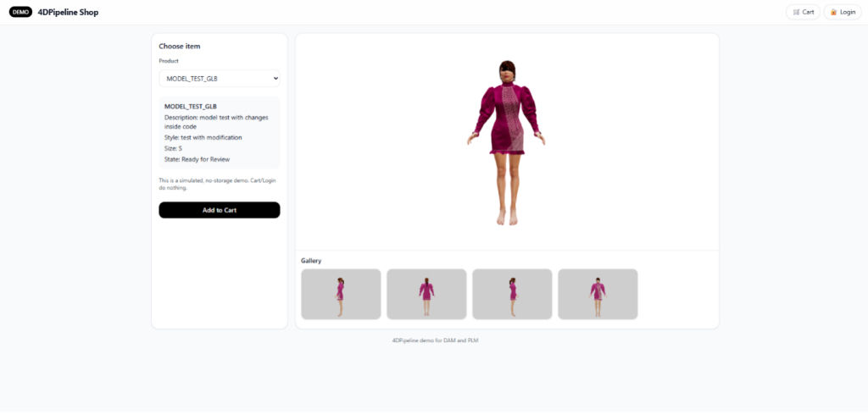Click the 'Choose item' heading
The height and width of the screenshot is (415, 868).
[x=180, y=47]
